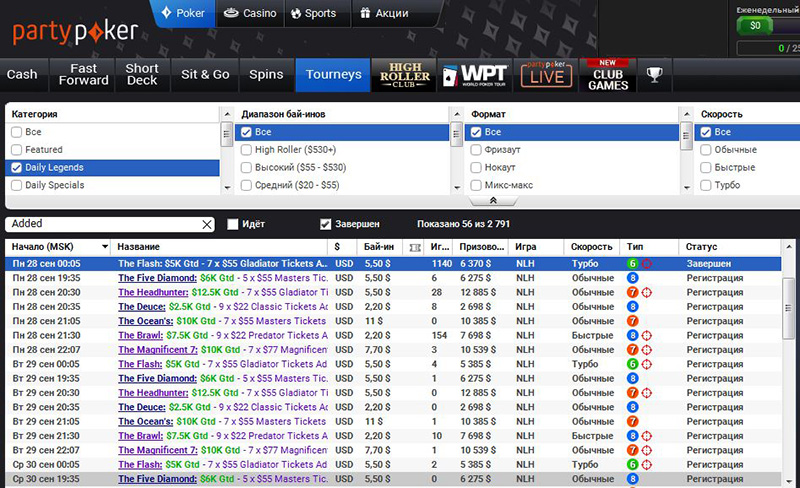The image size is (800, 488).
Task: Enable the Featured category checkbox
Action: [x=16, y=150]
